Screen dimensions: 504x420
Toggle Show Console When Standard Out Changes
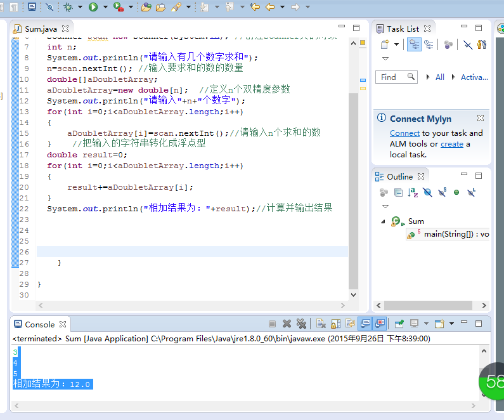pos(365,324)
